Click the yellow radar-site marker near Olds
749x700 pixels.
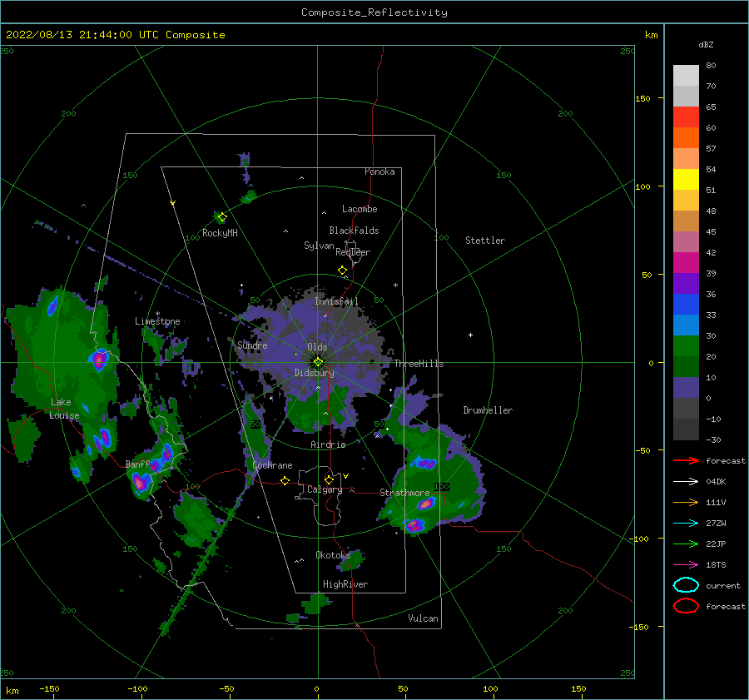(x=318, y=362)
